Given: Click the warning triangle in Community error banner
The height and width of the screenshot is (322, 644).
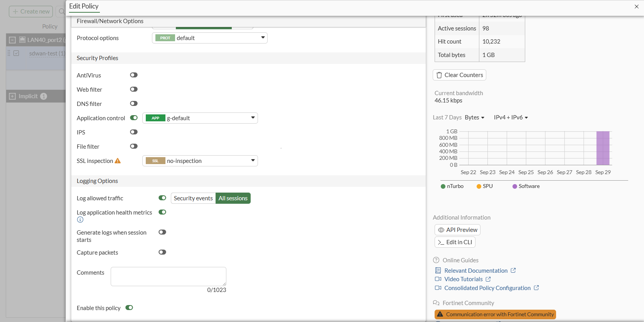Looking at the screenshot, I should click(x=440, y=314).
